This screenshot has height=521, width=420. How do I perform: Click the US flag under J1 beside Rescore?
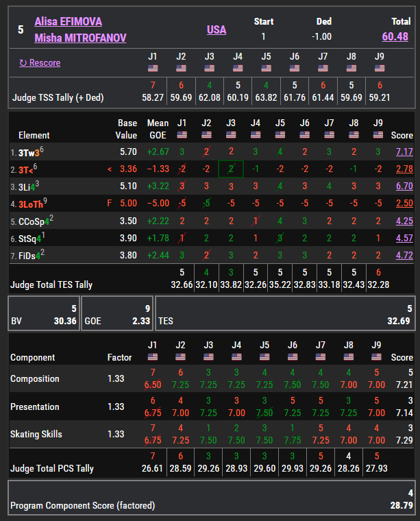click(x=153, y=68)
